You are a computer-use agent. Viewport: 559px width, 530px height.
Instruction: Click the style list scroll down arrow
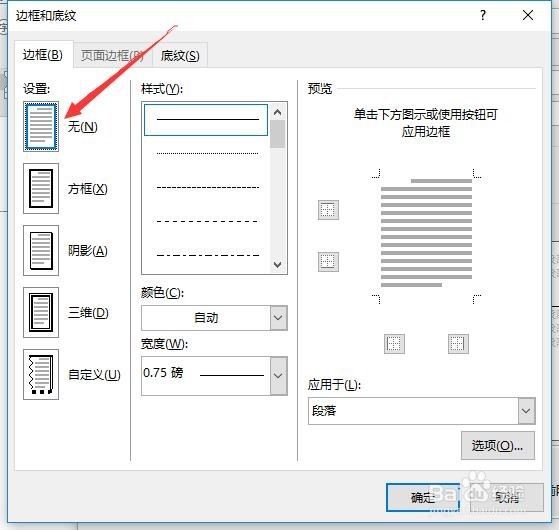pyautogui.click(x=278, y=264)
